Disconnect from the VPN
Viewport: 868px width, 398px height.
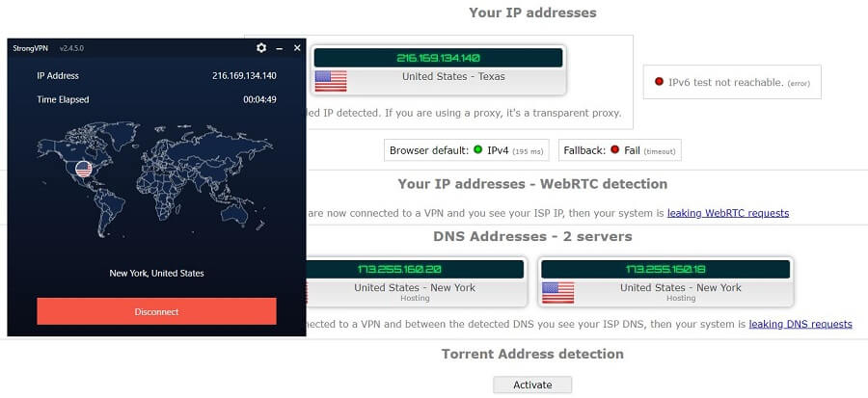[156, 312]
